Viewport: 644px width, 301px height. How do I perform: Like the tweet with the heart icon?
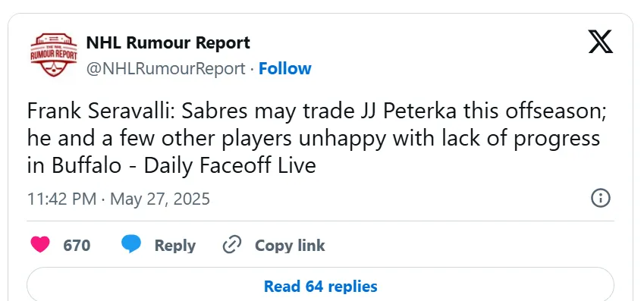pyautogui.click(x=40, y=245)
